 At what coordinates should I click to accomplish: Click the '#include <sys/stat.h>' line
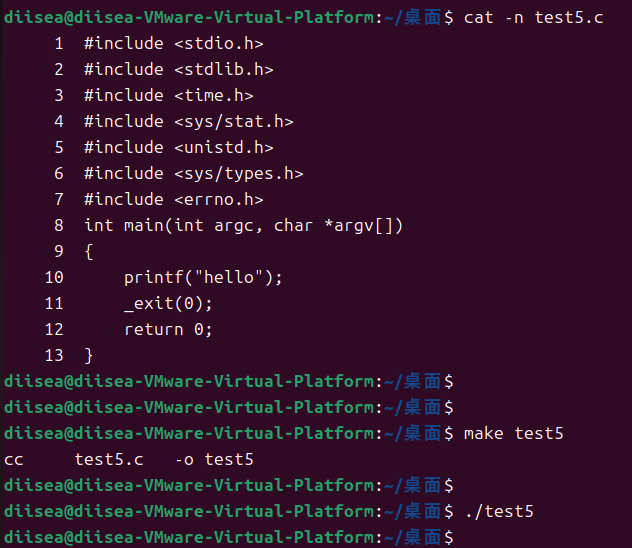click(189, 122)
